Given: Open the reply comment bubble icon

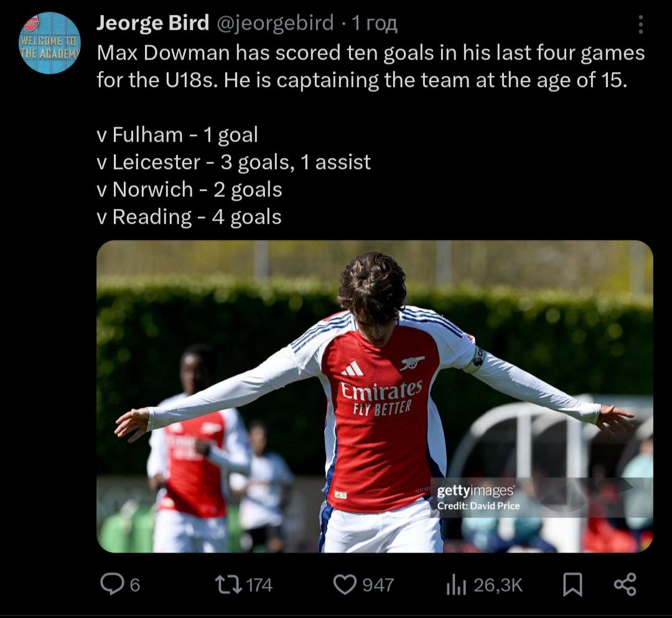Looking at the screenshot, I should (x=112, y=584).
